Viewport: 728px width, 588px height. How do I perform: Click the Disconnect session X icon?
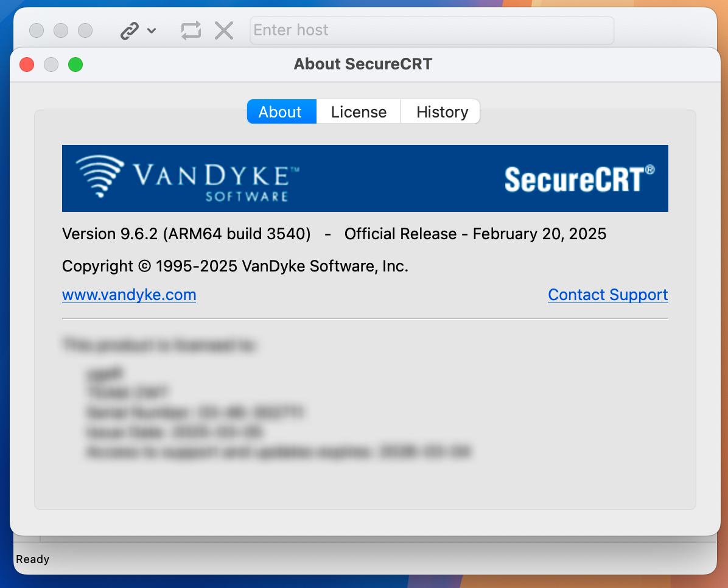[223, 30]
